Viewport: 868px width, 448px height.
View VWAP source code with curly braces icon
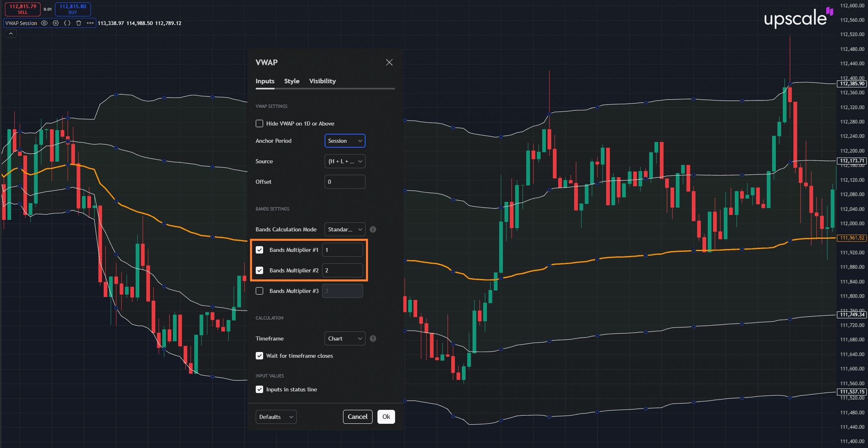coord(67,23)
